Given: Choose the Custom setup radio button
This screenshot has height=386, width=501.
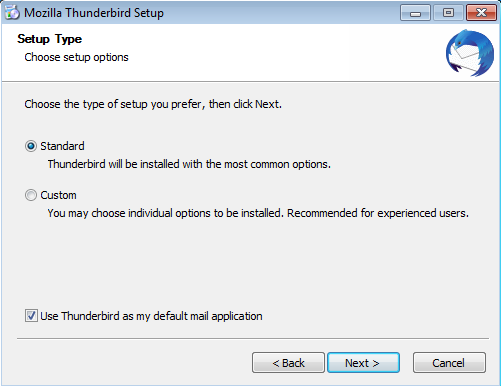Looking at the screenshot, I should [31, 195].
